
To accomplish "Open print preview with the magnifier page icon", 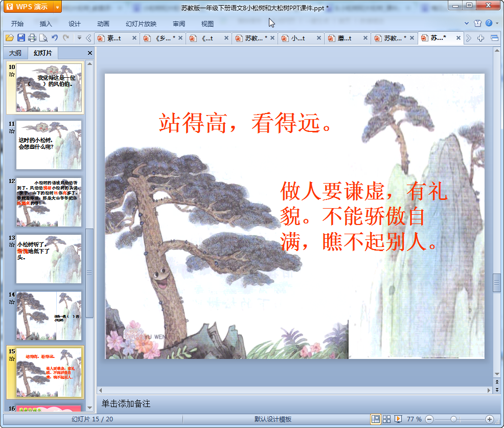I will click(43, 38).
